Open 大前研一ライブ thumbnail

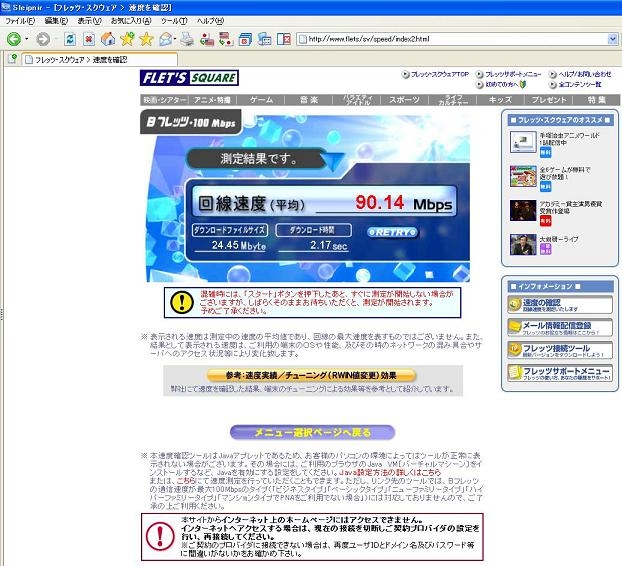[523, 245]
